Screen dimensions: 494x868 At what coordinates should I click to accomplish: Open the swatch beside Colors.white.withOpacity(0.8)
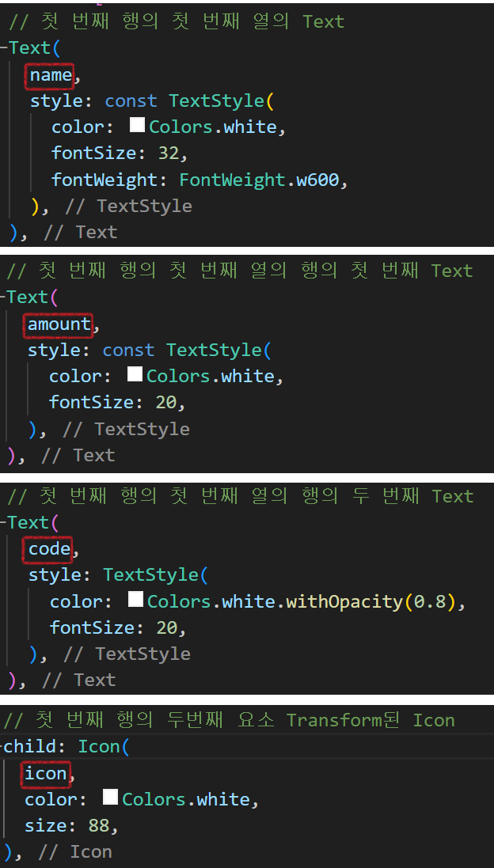pos(136,600)
